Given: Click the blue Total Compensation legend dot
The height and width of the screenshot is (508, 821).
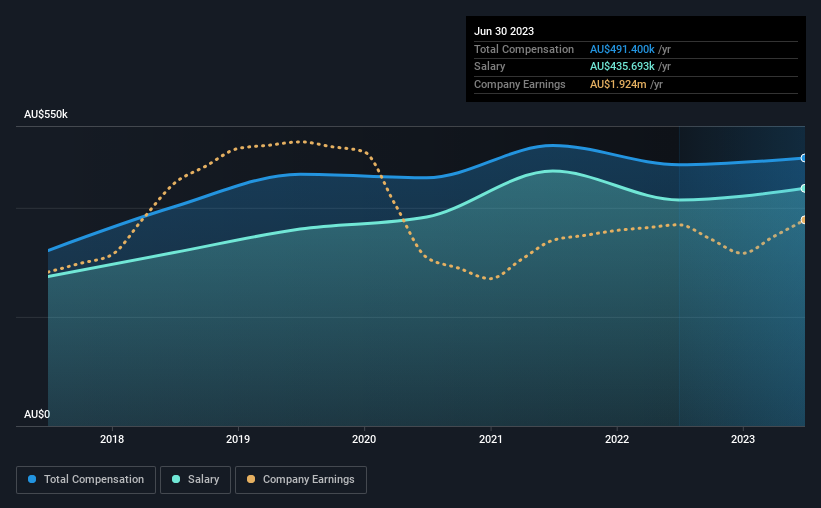Looking at the screenshot, I should tap(32, 479).
